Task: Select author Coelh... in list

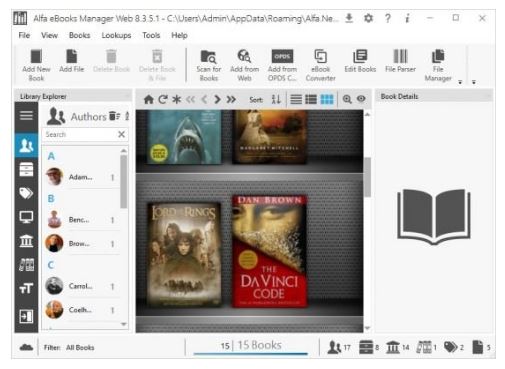Action: click(82, 310)
